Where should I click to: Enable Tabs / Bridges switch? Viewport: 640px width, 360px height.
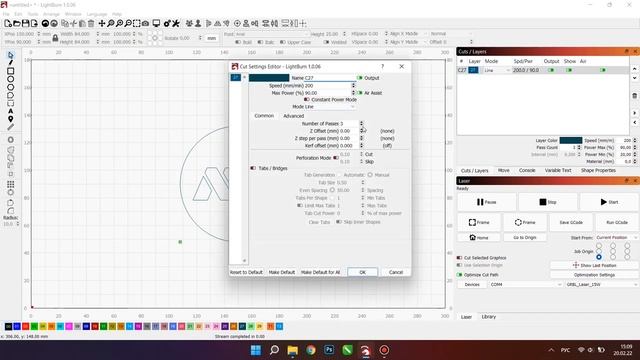coord(253,168)
